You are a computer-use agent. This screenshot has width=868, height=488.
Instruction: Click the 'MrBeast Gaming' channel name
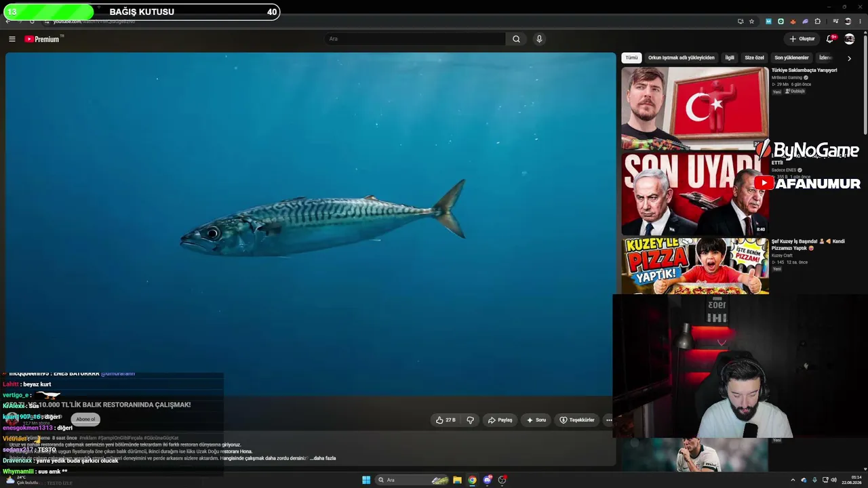(787, 78)
